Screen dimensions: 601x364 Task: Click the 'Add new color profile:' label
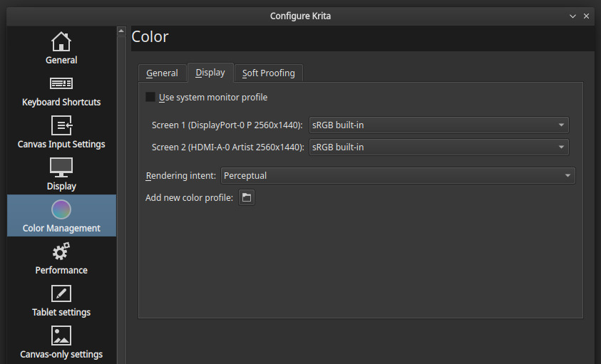tap(189, 198)
